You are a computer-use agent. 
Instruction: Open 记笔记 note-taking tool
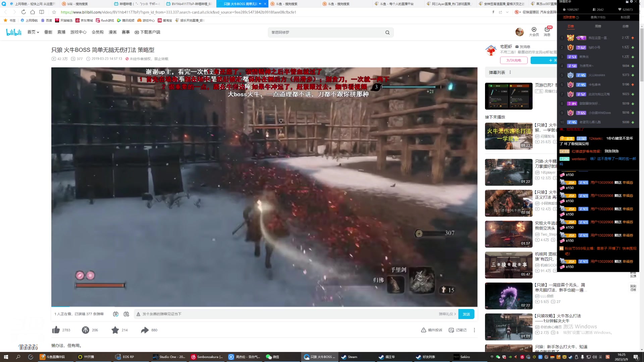click(458, 330)
